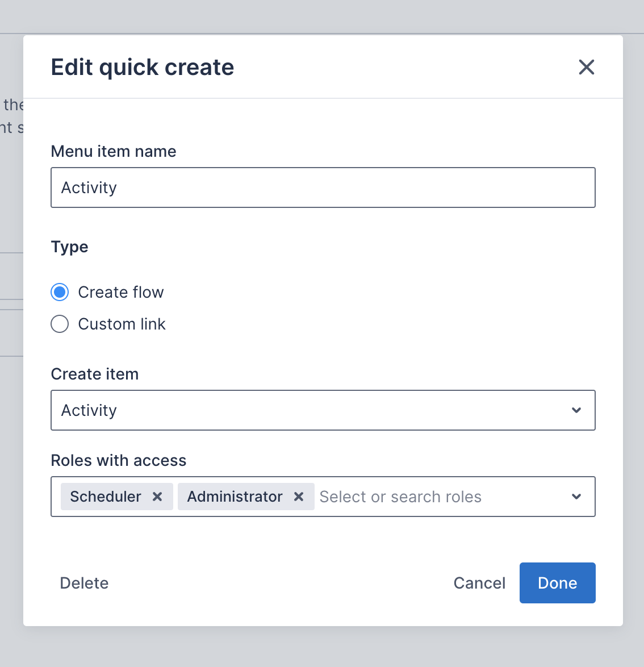Click the Menu item name text field
The height and width of the screenshot is (667, 644).
(x=323, y=187)
